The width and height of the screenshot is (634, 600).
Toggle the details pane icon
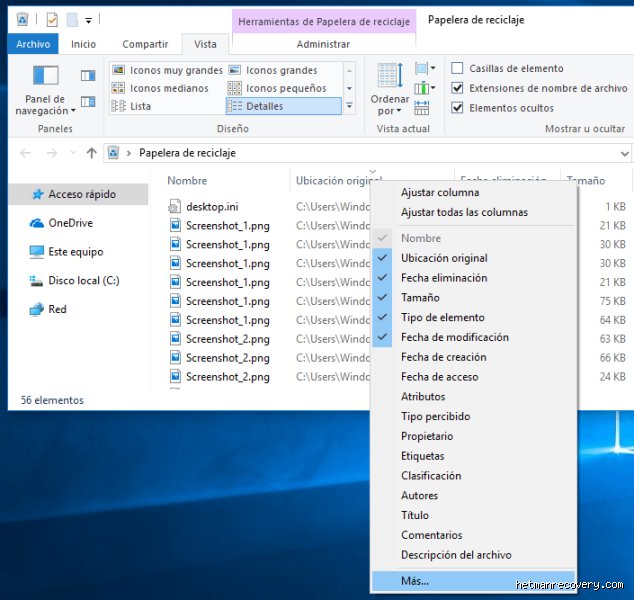pyautogui.click(x=88, y=101)
